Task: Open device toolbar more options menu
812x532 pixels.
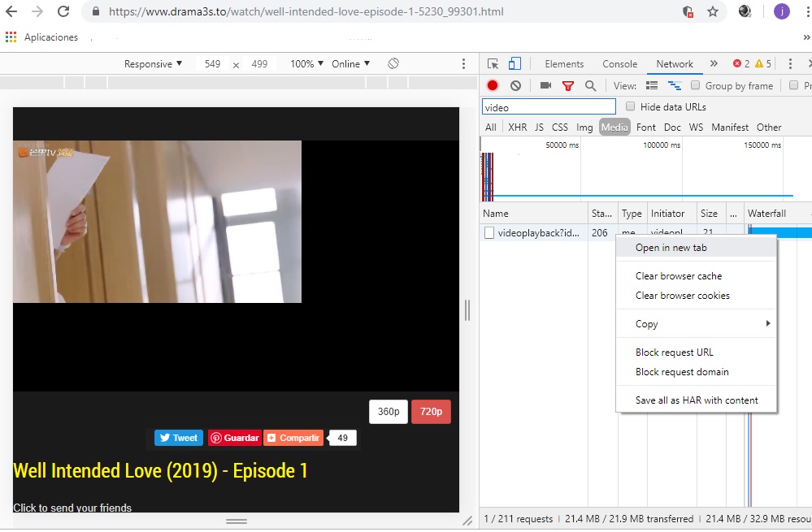Action: click(463, 63)
